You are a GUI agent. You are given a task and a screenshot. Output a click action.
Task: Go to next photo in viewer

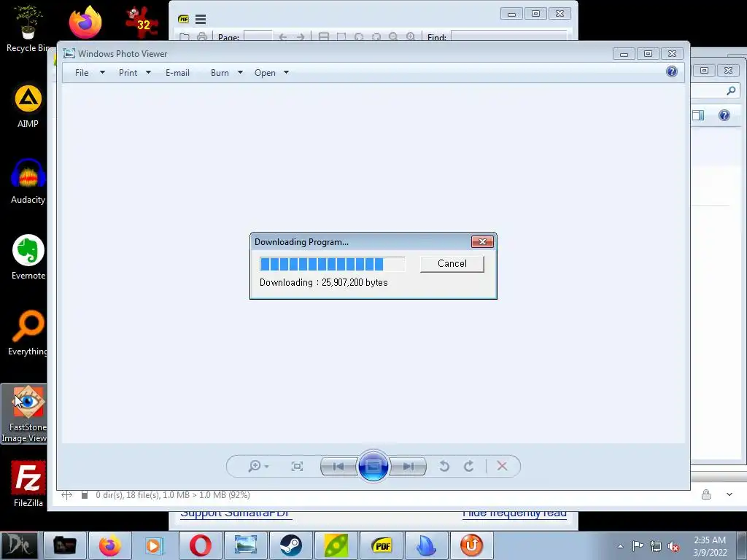coord(408,466)
